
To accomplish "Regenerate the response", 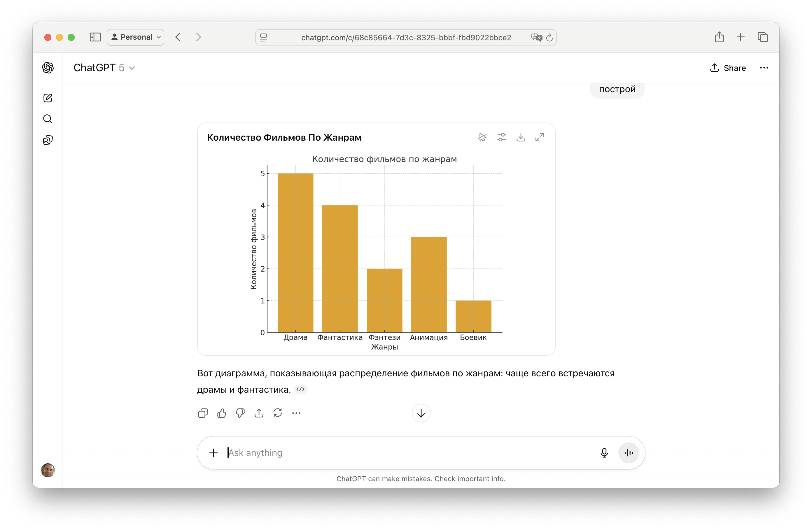I will 278,413.
